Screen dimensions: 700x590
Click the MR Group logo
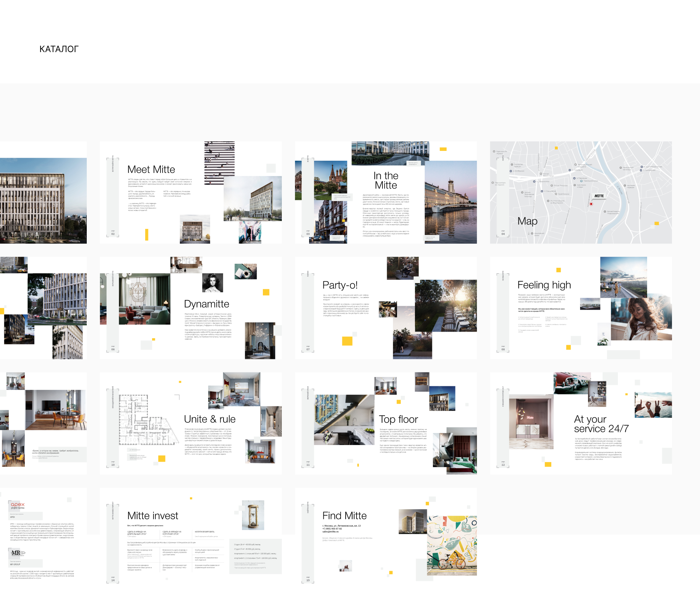[x=17, y=553]
